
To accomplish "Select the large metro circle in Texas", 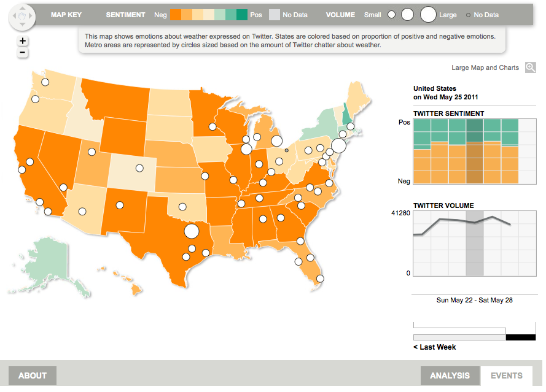I will tap(192, 231).
